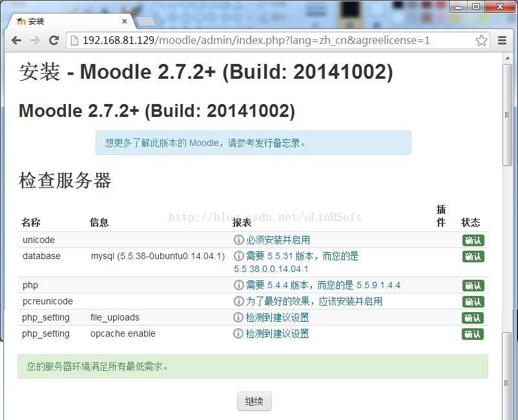This screenshot has width=518, height=420.
Task: Open a new tab next to 安装
Action: click(x=146, y=21)
